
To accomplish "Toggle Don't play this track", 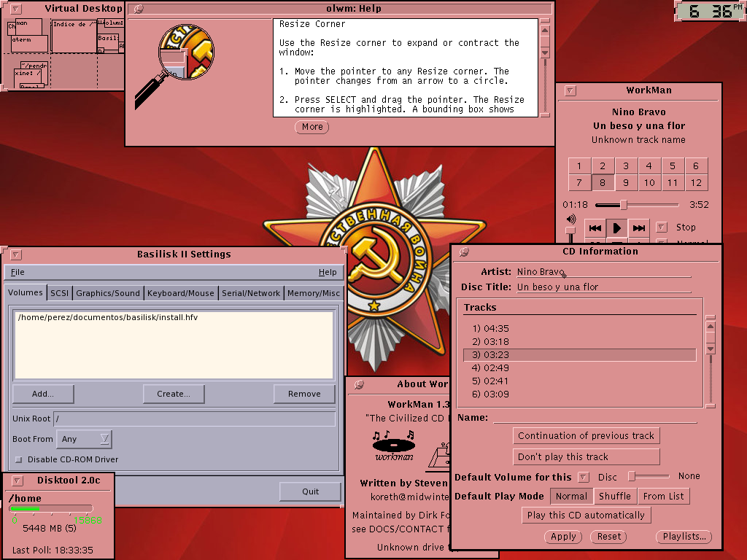I will (586, 457).
